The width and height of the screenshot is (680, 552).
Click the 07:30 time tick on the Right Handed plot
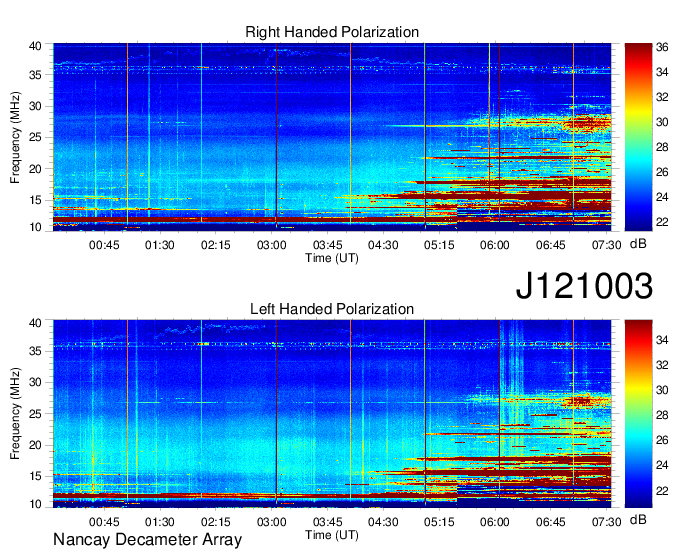click(x=607, y=245)
